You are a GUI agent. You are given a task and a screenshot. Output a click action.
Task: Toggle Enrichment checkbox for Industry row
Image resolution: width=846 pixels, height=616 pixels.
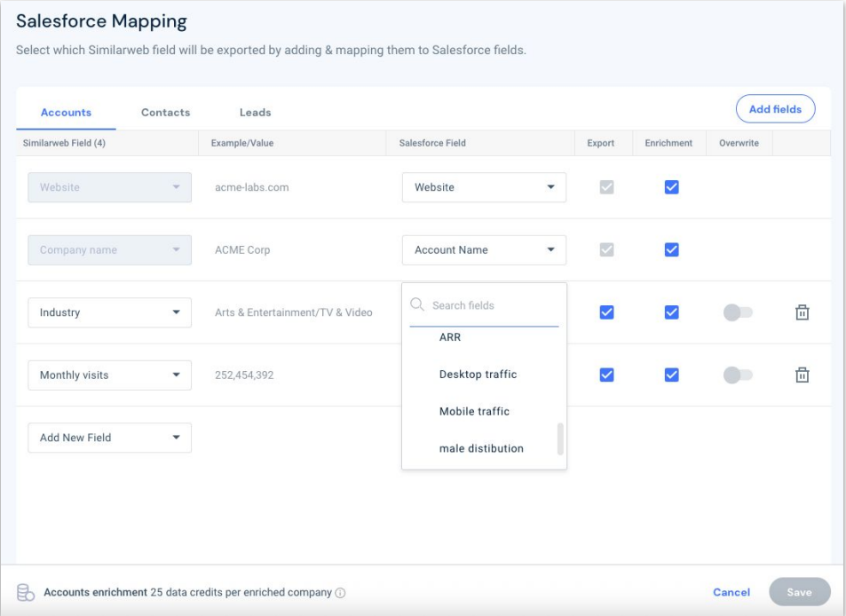point(671,312)
